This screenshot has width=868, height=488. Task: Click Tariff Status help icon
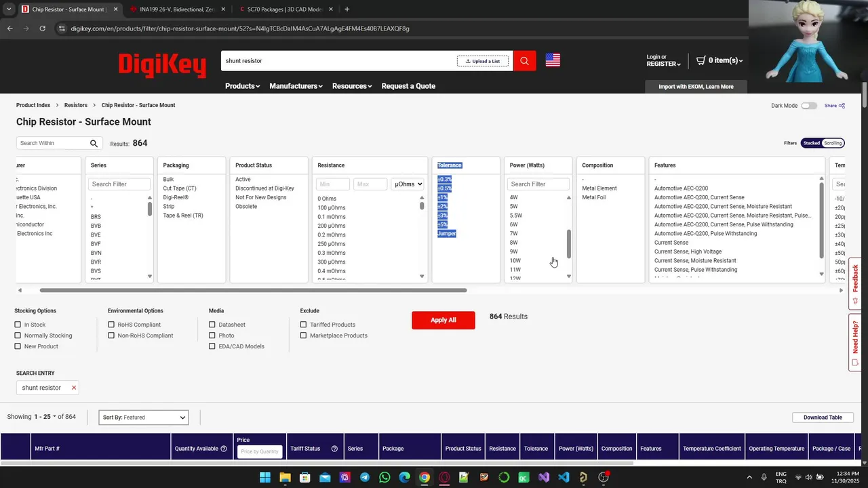pyautogui.click(x=334, y=449)
